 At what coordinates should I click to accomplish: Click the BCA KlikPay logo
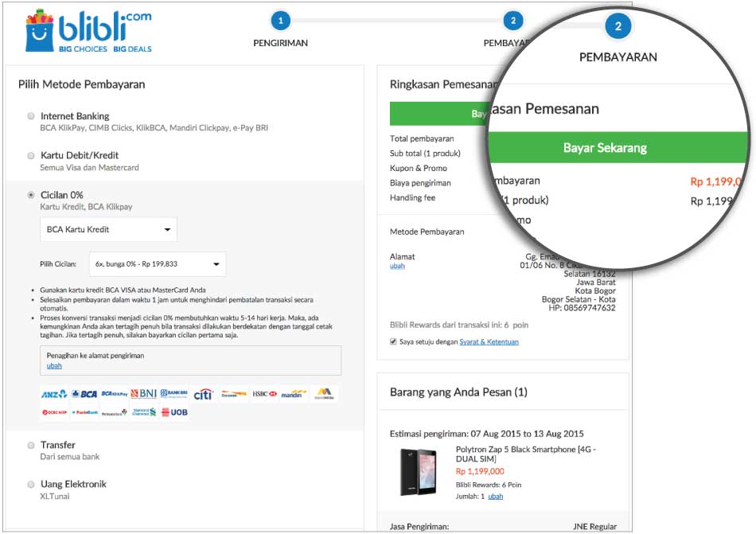(115, 394)
